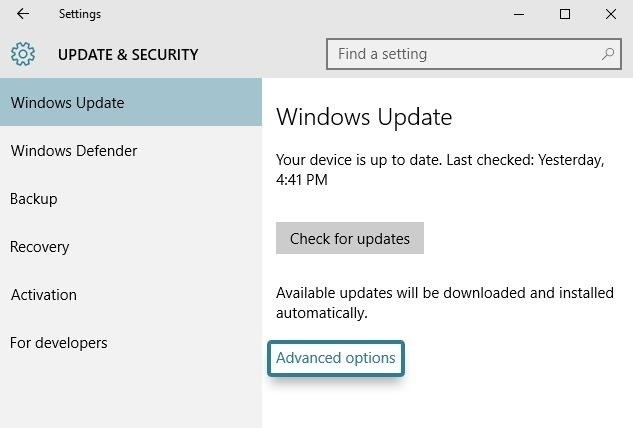The height and width of the screenshot is (442, 639).
Task: Focus the Find a setting field
Action: (465, 54)
